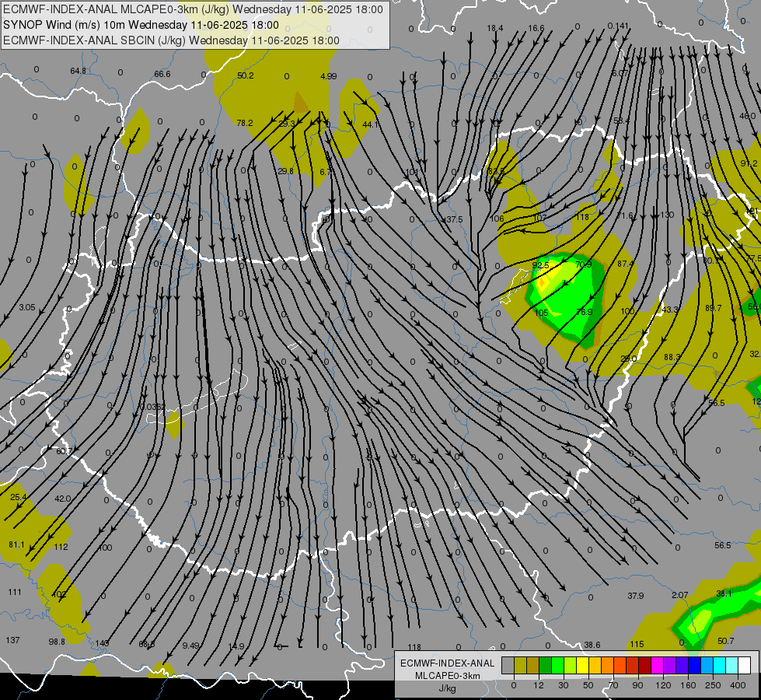761x700 pixels.
Task: Click the map value 37.5
Action: click(454, 219)
